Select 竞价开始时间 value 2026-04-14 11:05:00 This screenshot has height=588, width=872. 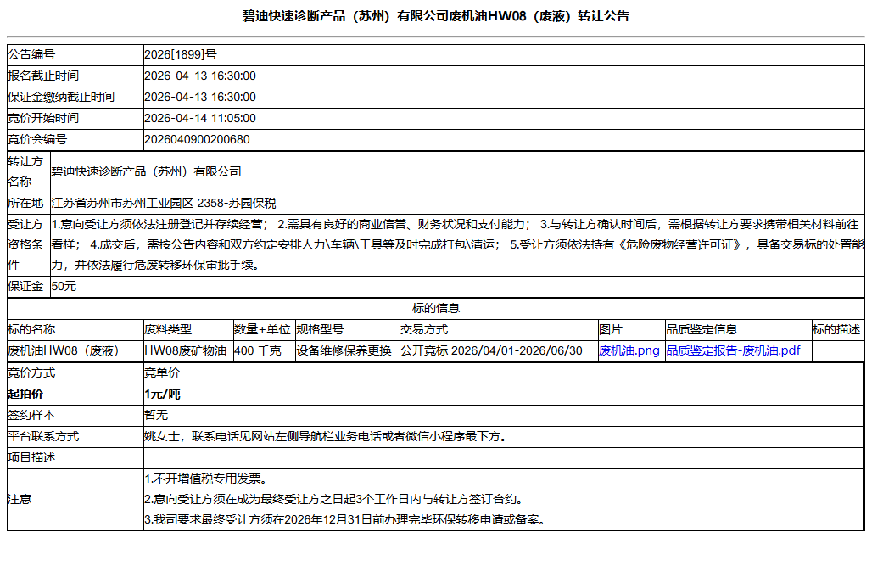pos(200,118)
